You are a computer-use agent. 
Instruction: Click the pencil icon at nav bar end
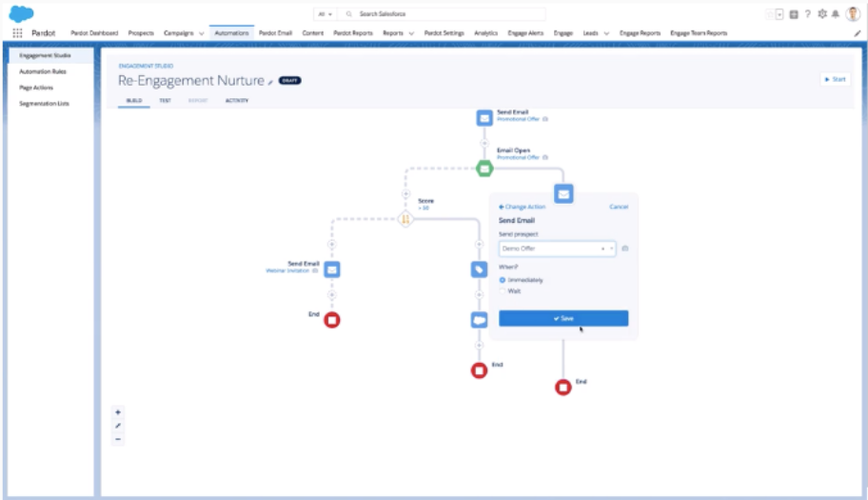point(857,33)
